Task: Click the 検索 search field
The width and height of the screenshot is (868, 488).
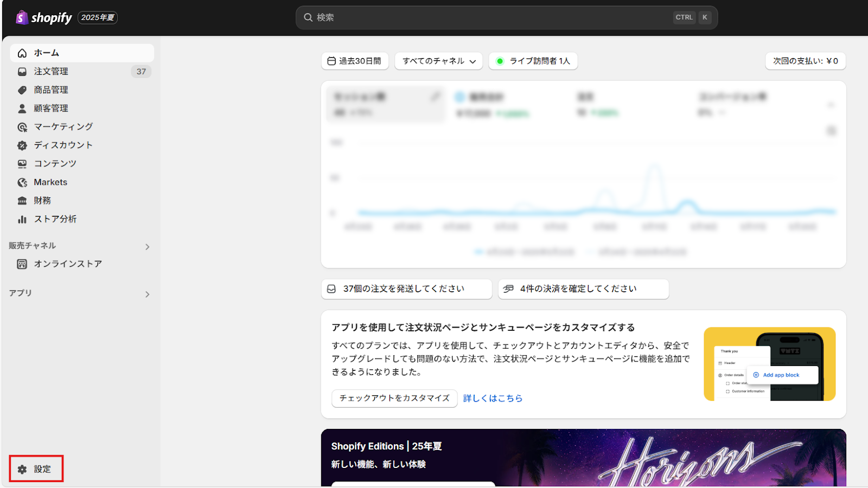Action: tap(507, 17)
